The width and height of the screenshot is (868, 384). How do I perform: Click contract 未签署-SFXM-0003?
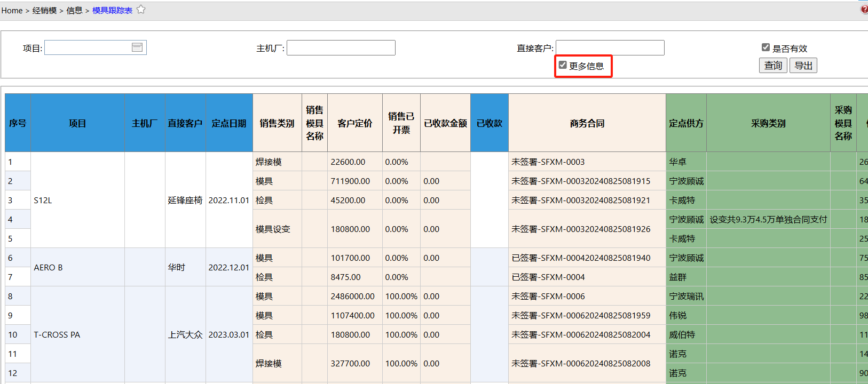pyautogui.click(x=548, y=162)
